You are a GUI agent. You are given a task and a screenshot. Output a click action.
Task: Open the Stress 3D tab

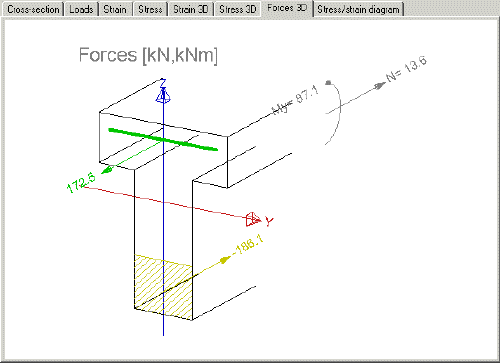pyautogui.click(x=238, y=9)
